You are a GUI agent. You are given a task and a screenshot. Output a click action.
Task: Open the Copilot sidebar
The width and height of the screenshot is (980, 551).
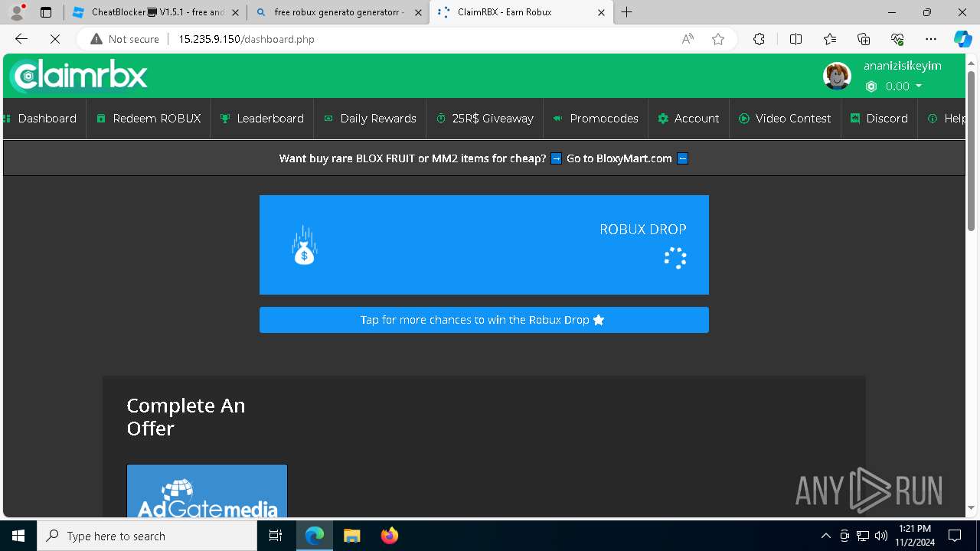pyautogui.click(x=963, y=39)
